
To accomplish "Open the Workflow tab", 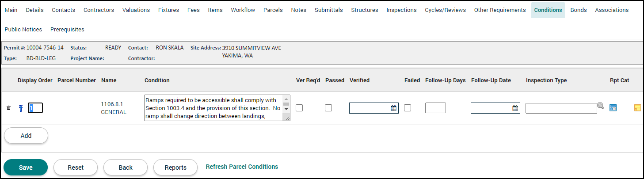I will [x=243, y=10].
